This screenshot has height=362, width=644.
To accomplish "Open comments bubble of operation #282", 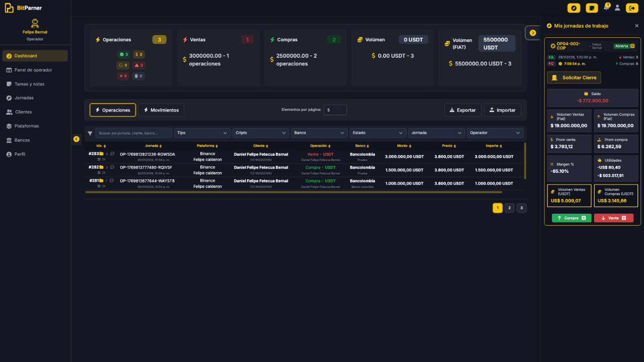I will (x=112, y=167).
